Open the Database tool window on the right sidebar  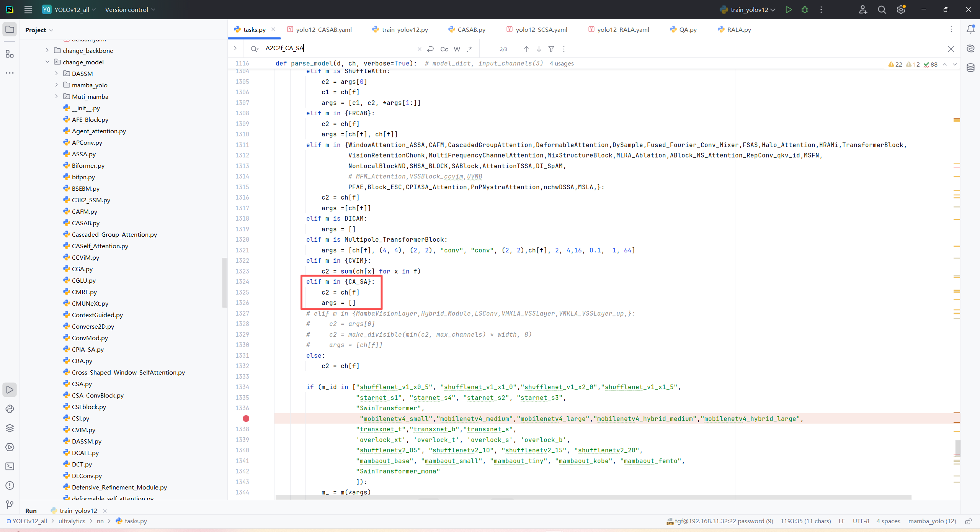pyautogui.click(x=970, y=68)
